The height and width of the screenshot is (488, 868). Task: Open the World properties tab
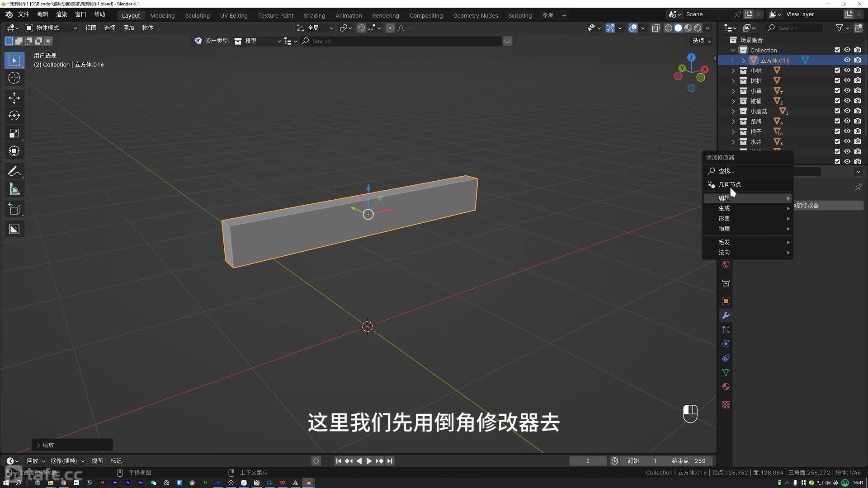(726, 265)
